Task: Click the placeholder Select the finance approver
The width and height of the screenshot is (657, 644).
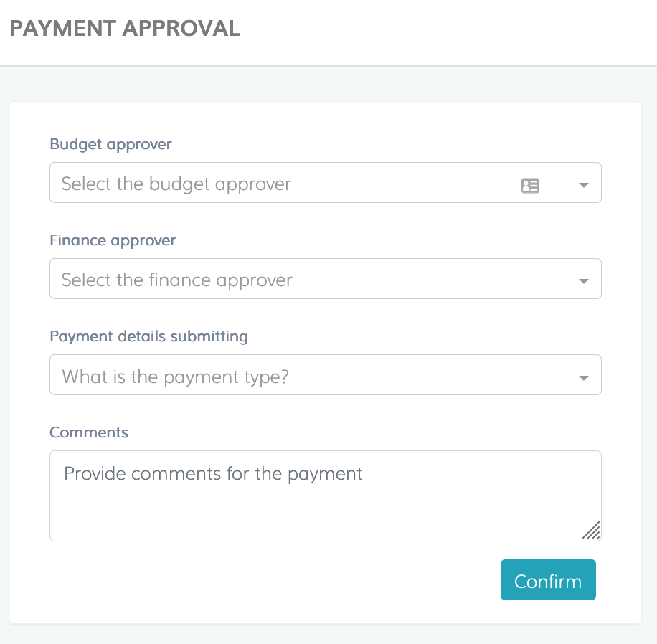Action: [177, 280]
